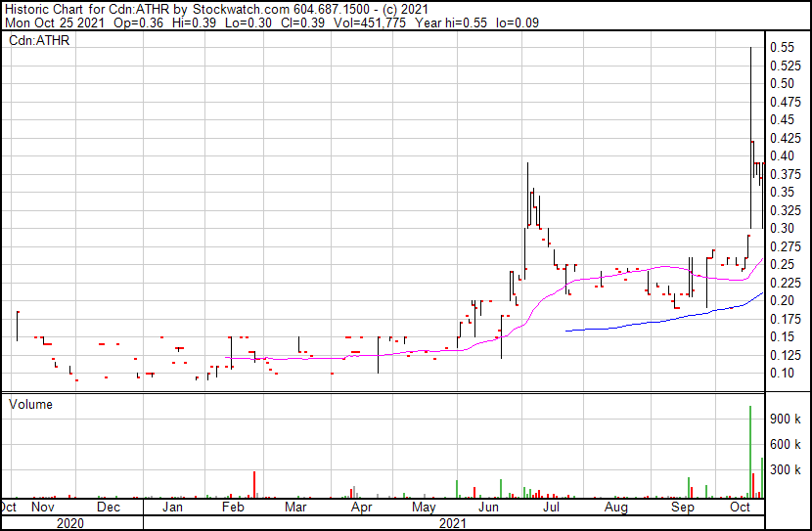Click the 'Op=0.36' opening price value
This screenshot has height=531, width=812.
point(138,22)
